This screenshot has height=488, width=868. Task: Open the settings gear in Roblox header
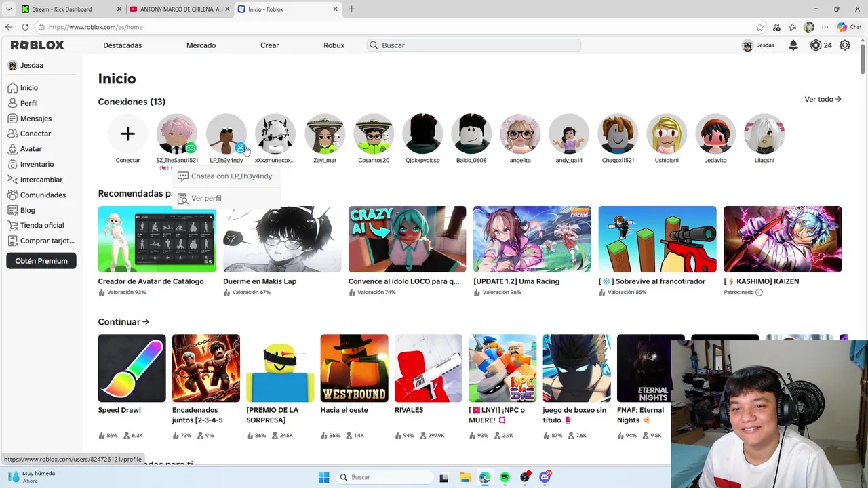click(x=845, y=45)
